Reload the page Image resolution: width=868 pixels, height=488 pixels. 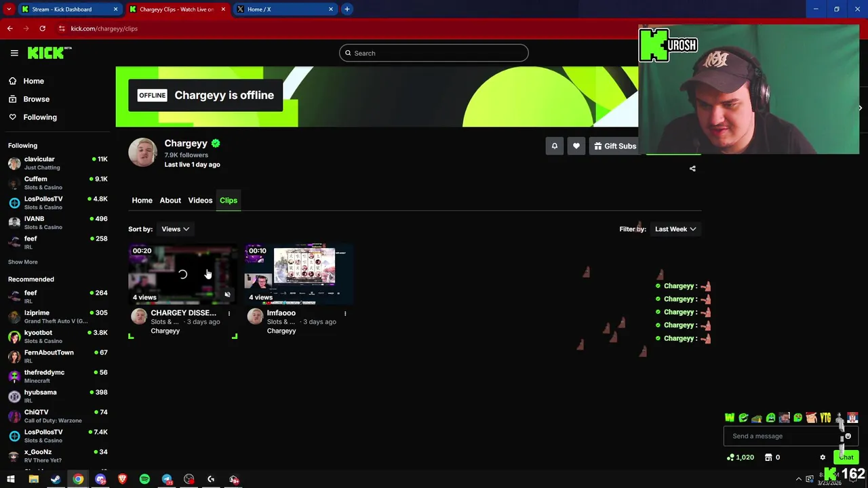pos(42,28)
